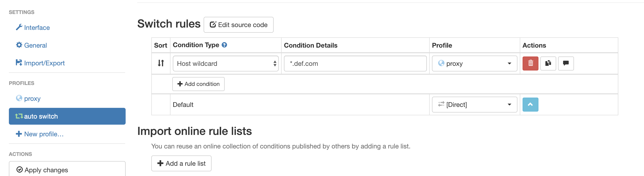Click the blue up-chevron button in Default row
Viewport: 644px width, 176px height.
[x=530, y=105]
